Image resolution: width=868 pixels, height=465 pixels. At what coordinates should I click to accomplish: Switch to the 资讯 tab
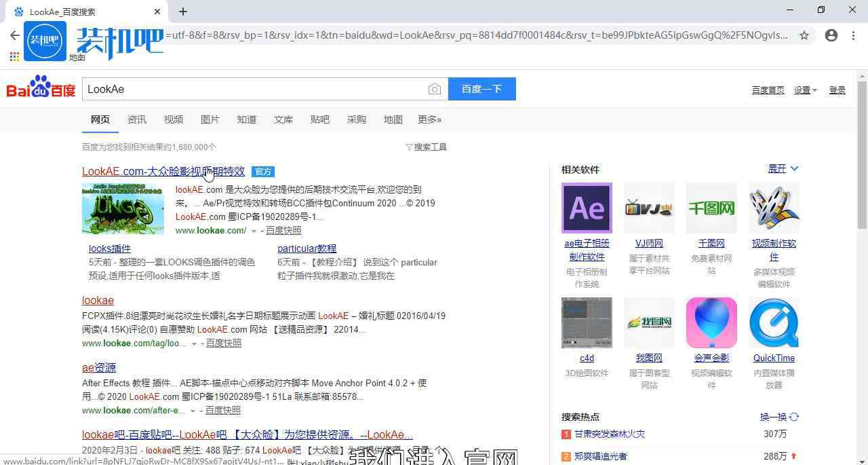click(137, 119)
